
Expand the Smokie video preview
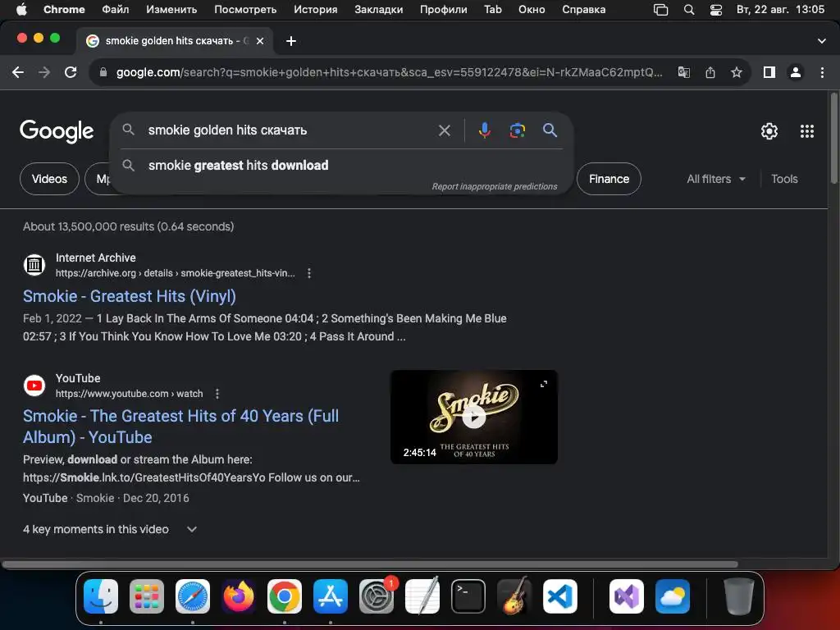544,384
